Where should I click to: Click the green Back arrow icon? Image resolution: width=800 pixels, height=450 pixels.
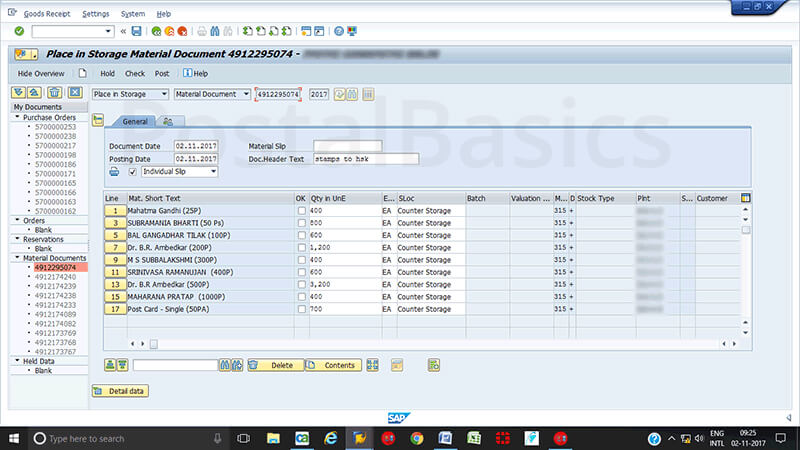156,31
